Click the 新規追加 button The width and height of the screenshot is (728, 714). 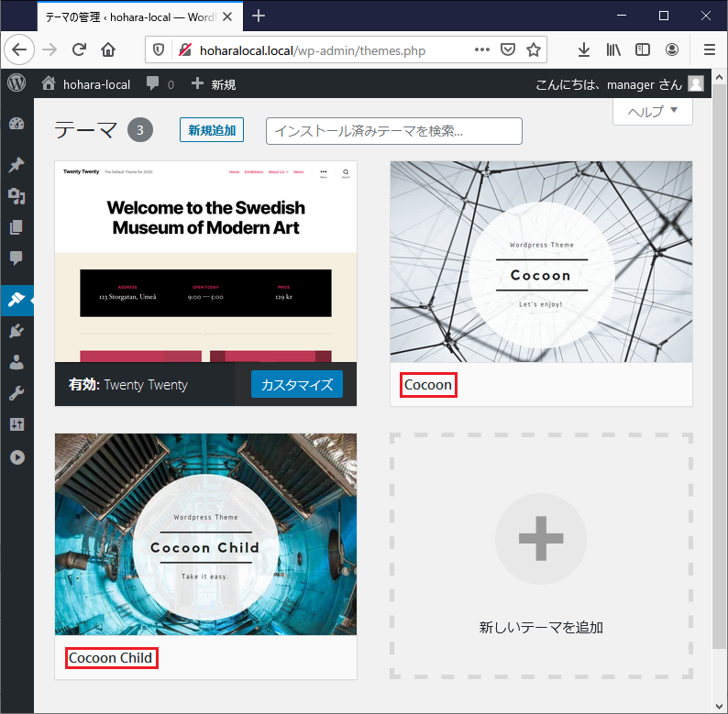212,130
